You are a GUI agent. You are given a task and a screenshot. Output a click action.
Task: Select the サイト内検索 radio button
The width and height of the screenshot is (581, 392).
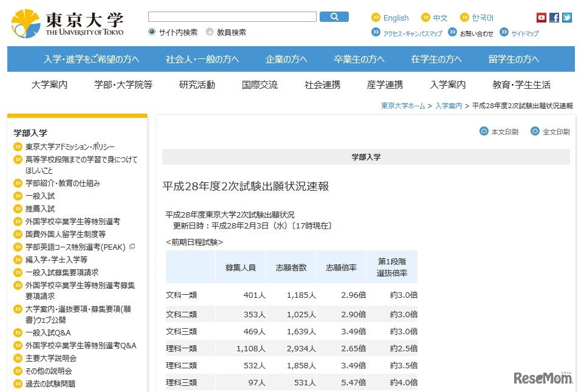click(152, 32)
